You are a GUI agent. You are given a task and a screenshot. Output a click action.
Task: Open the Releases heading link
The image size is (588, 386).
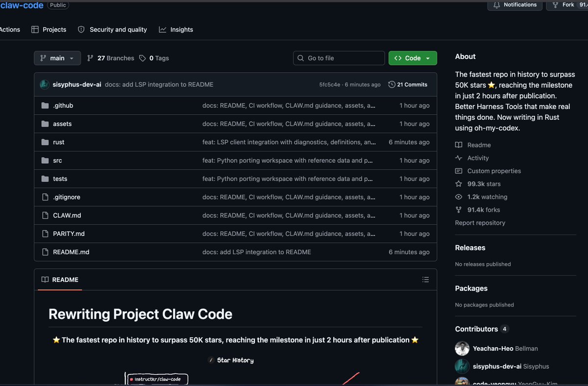click(470, 248)
